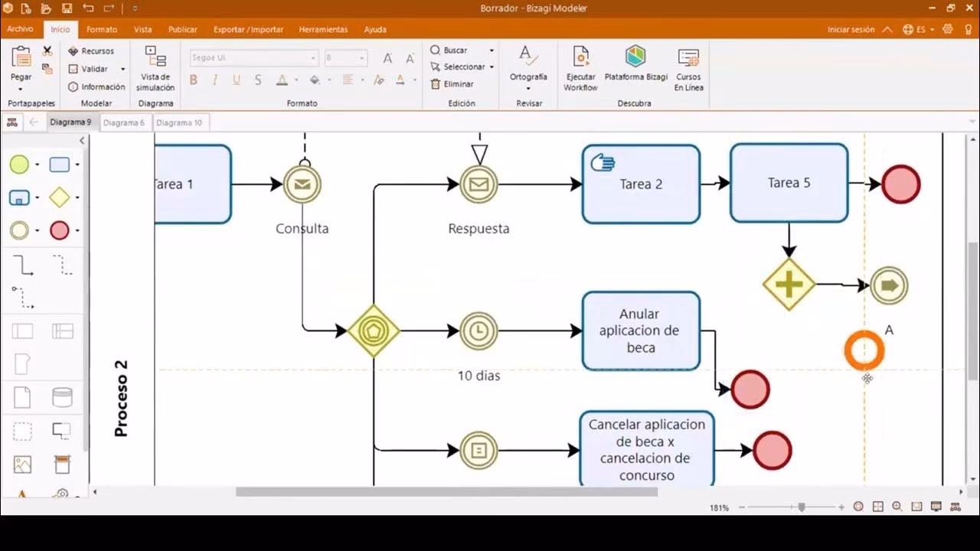Expand the Seleccionar dropdown arrow
This screenshot has height=551, width=980.
point(492,67)
